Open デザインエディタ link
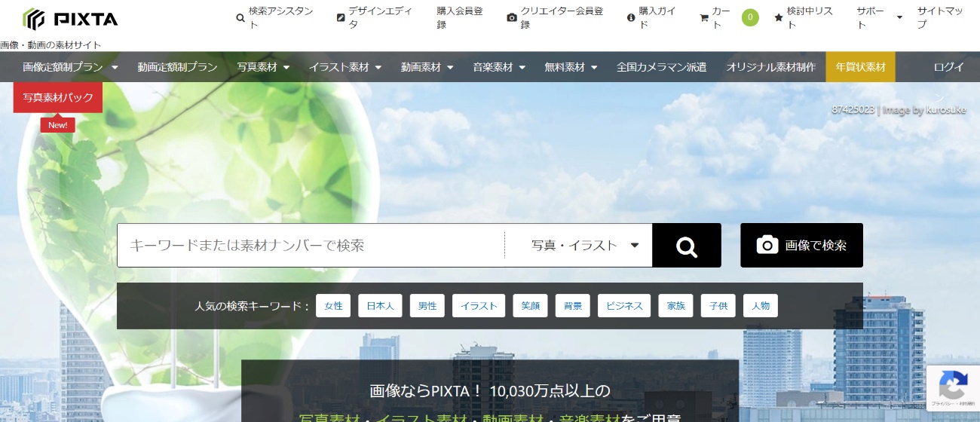980x422 pixels. coord(375,18)
